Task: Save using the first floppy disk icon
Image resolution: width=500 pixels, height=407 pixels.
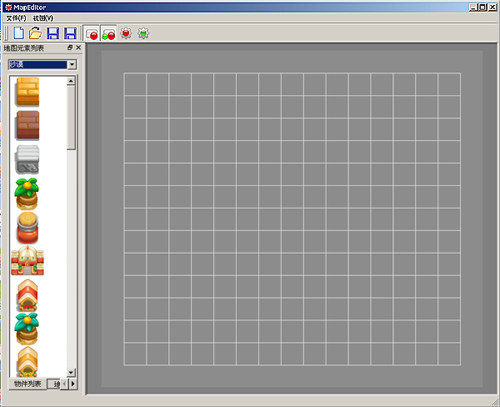Action: (53, 33)
